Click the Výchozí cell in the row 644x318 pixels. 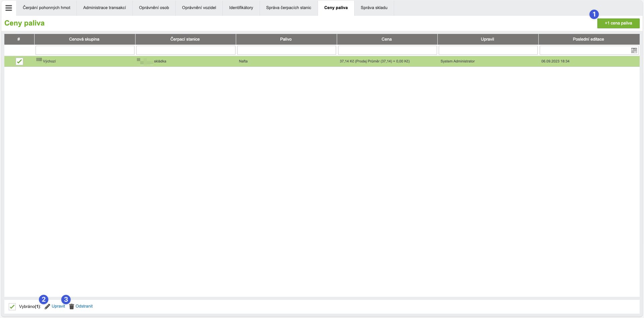pos(85,61)
